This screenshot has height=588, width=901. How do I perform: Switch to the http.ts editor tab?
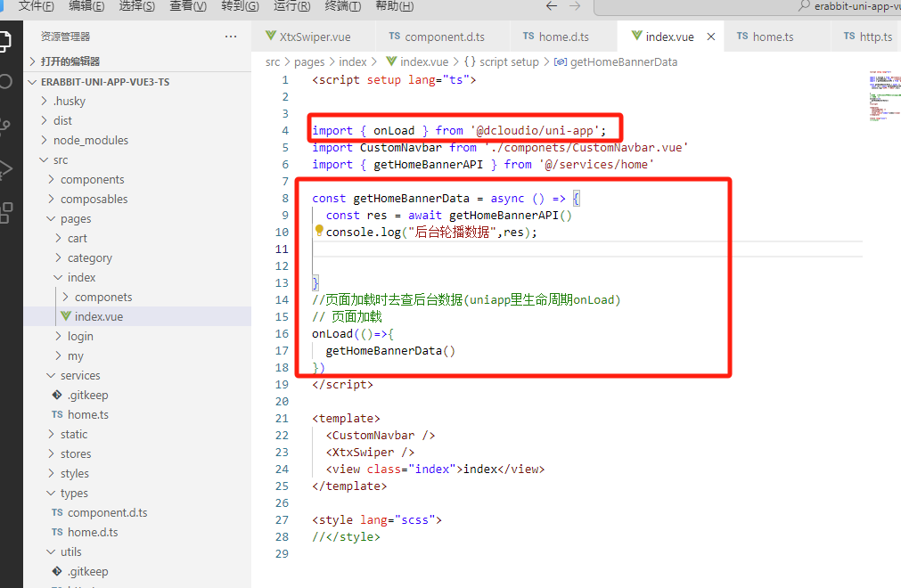pyautogui.click(x=866, y=37)
